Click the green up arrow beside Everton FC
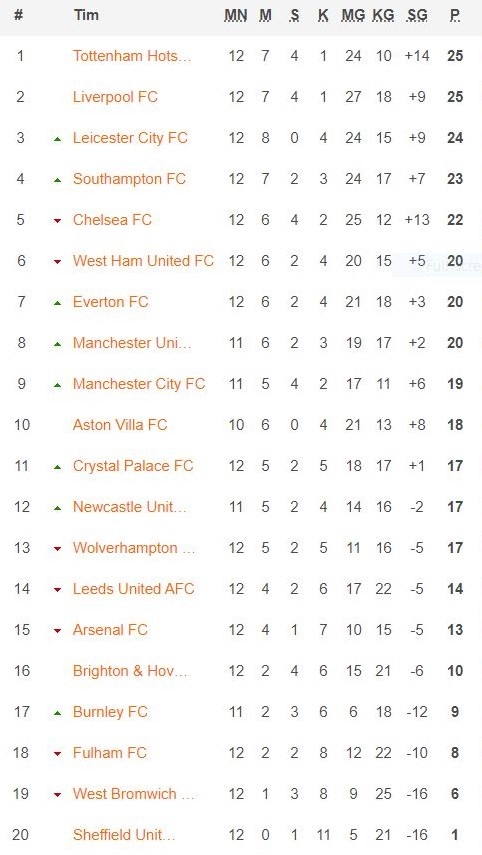482x855 pixels. [x=57, y=303]
